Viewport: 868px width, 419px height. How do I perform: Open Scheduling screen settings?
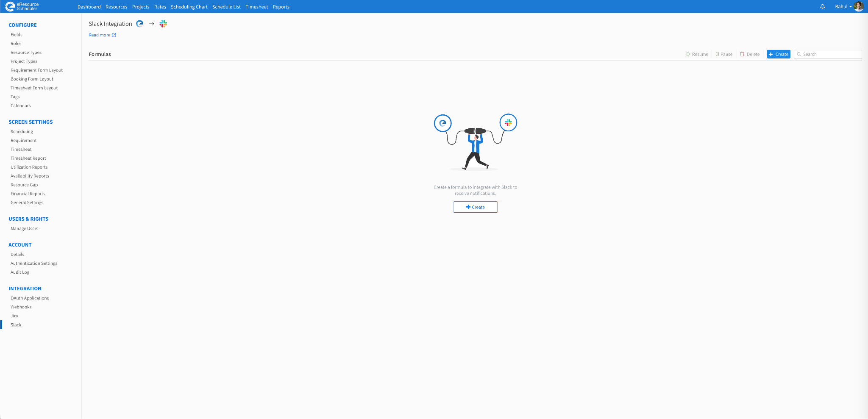pyautogui.click(x=22, y=132)
